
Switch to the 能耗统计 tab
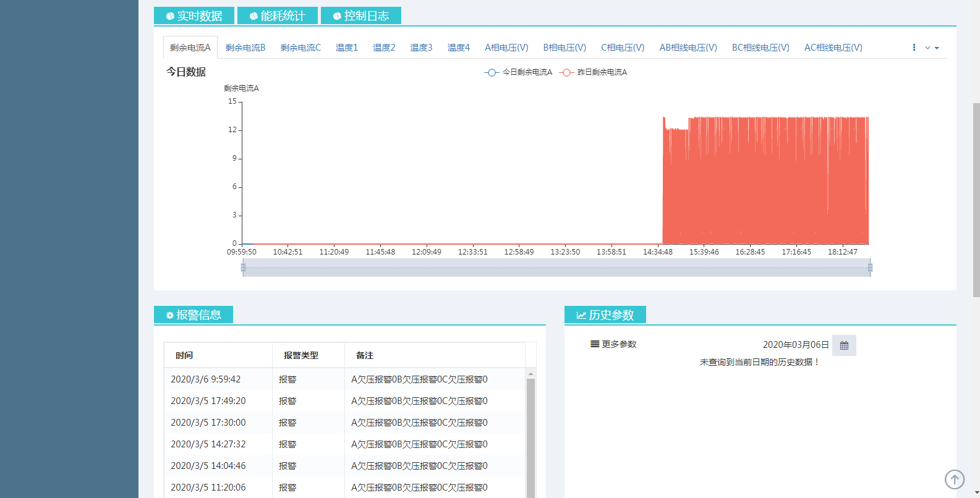[278, 16]
